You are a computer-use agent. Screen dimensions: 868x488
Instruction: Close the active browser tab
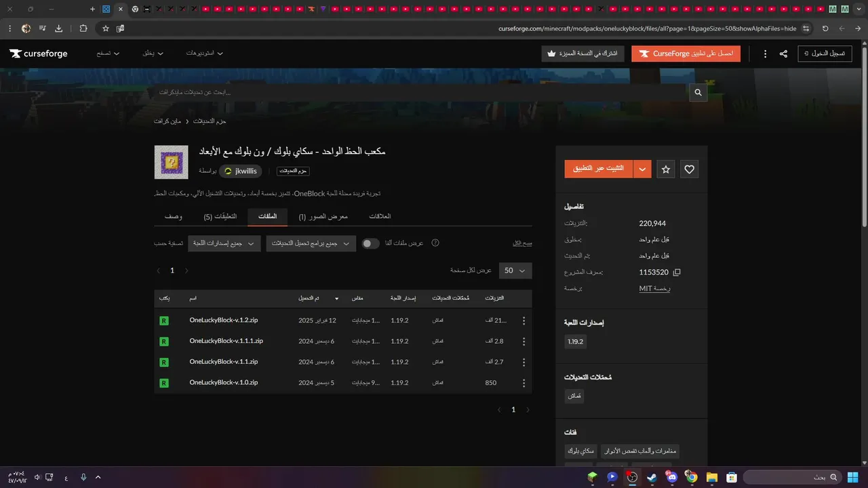[x=120, y=9]
